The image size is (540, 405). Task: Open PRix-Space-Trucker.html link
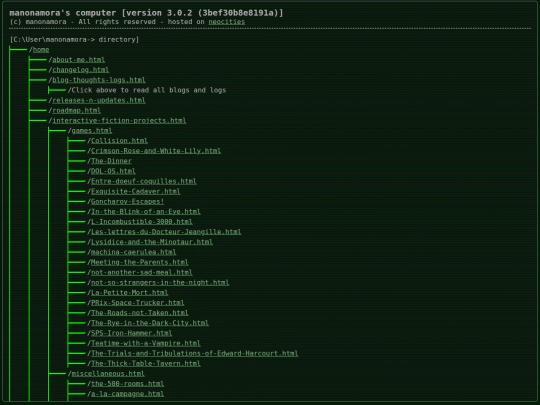[x=137, y=303]
